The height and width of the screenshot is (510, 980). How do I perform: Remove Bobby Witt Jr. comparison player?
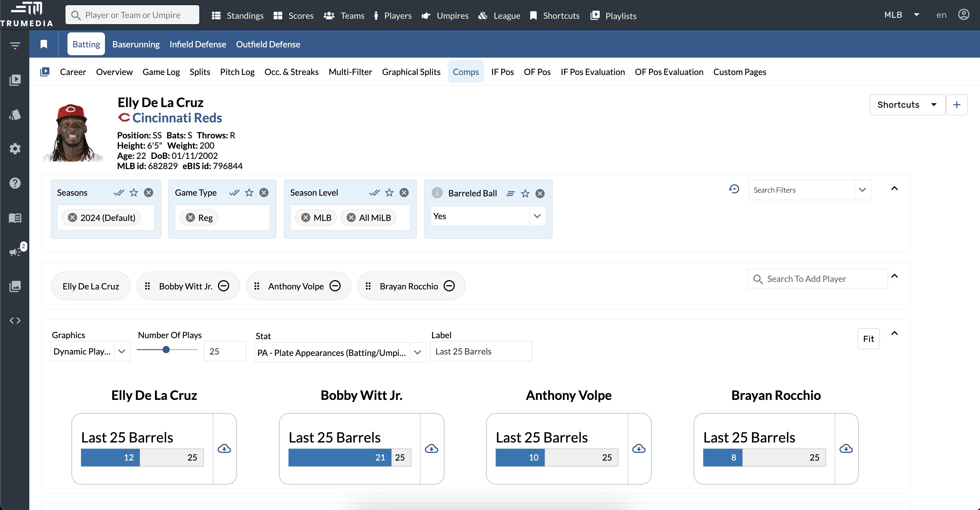[x=224, y=285]
